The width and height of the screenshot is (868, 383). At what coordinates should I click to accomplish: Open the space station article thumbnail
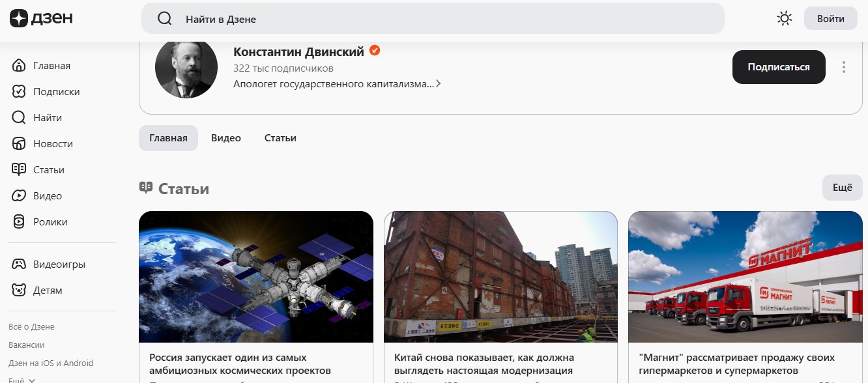pyautogui.click(x=256, y=277)
